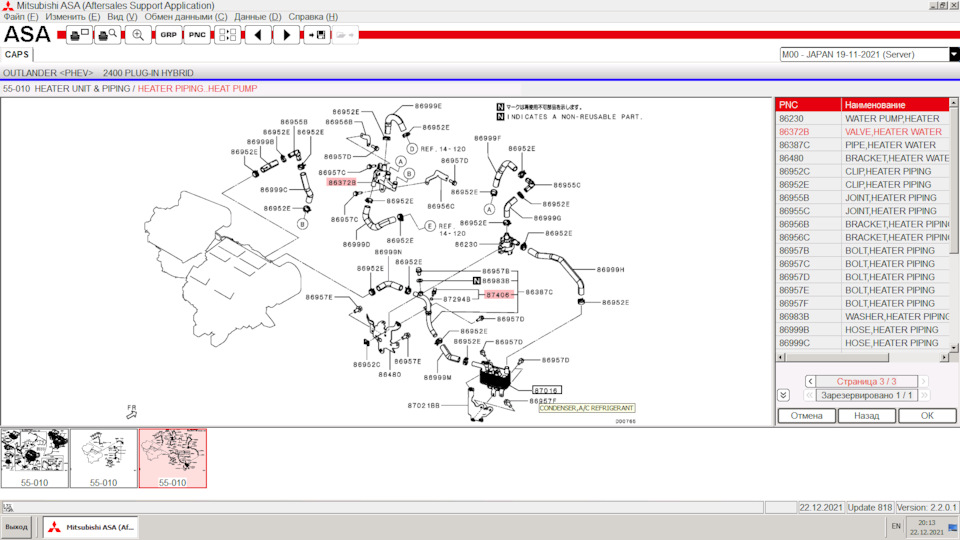This screenshot has height=540, width=960.
Task: Open the first 55-010 diagram thumbnail
Action: (34, 458)
